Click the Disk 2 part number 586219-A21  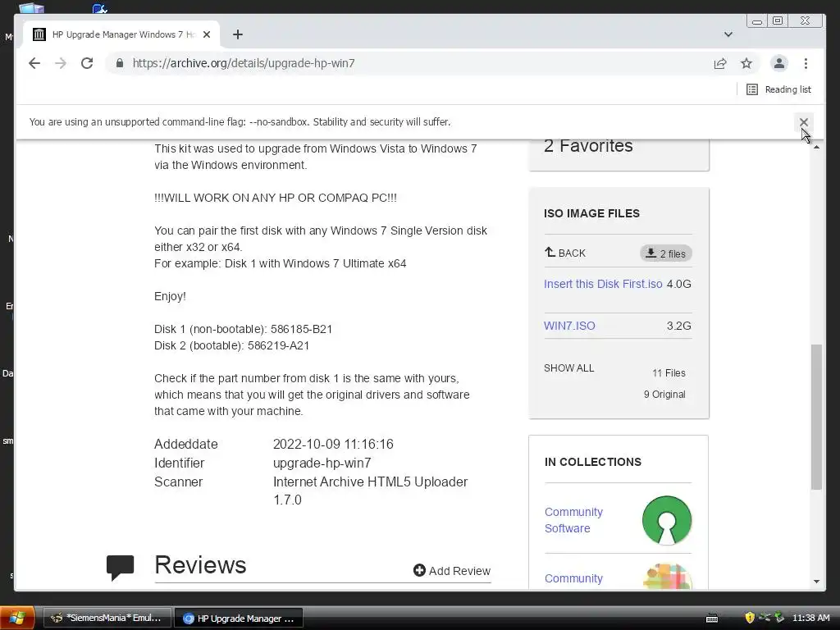pyautogui.click(x=278, y=345)
